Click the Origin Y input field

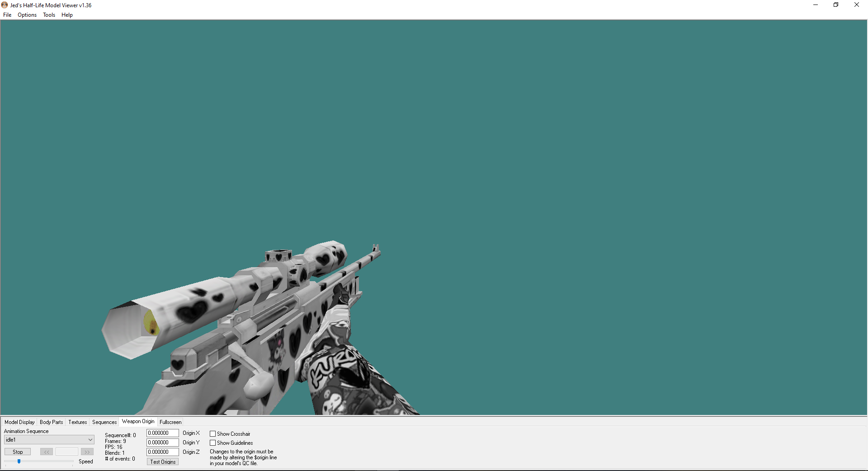163,443
